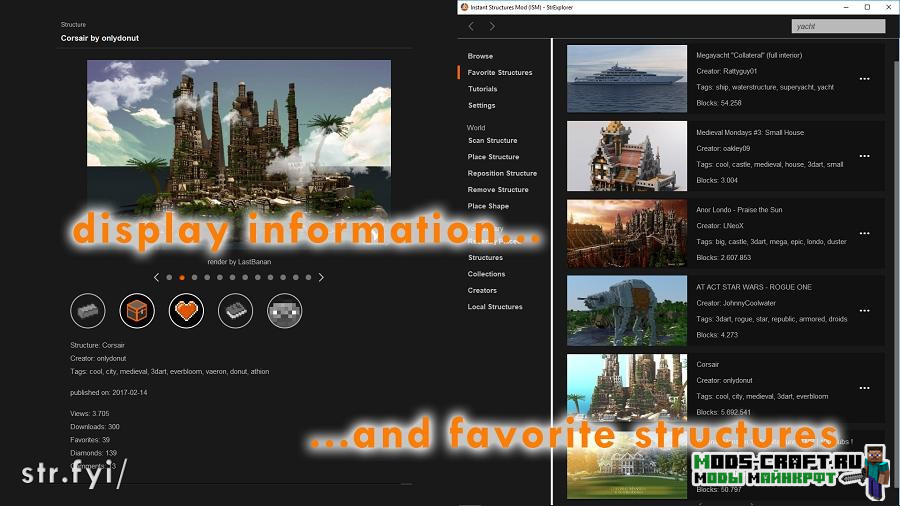Click Place Structure in the sidebar
The image size is (900, 506).
(493, 157)
